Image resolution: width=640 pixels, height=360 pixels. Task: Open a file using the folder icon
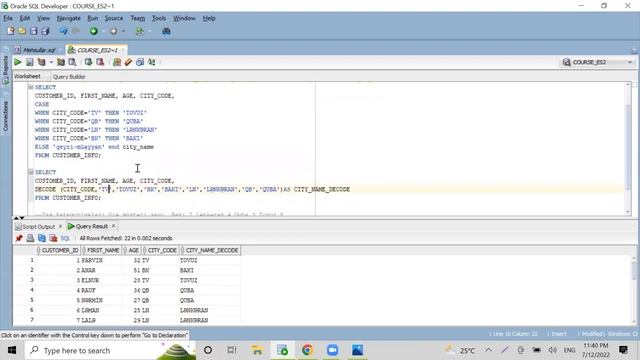click(x=22, y=31)
